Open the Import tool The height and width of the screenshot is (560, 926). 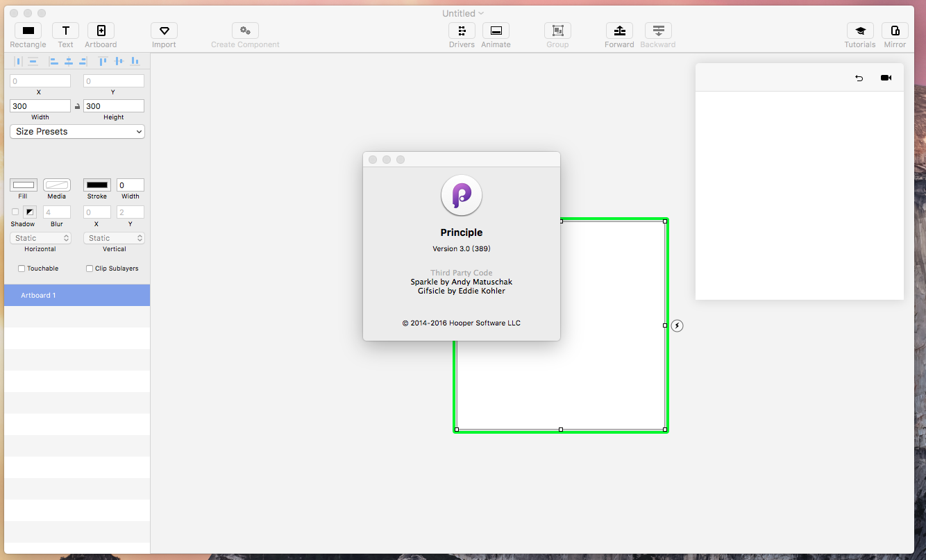(x=164, y=31)
